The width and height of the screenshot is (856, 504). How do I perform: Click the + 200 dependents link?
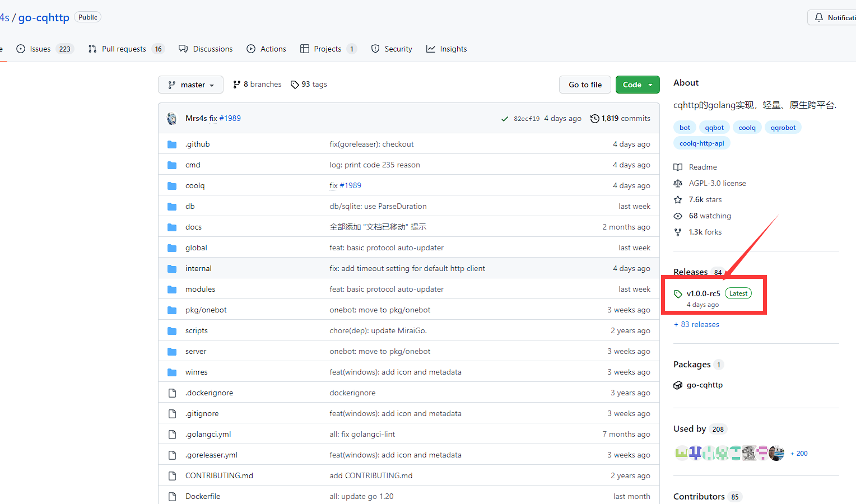click(x=799, y=454)
